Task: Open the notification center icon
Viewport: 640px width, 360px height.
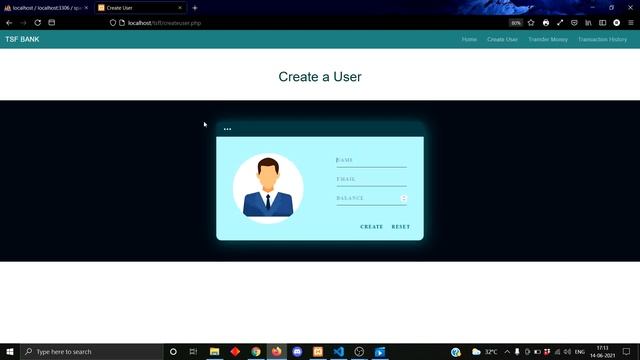Action: [x=627, y=352]
